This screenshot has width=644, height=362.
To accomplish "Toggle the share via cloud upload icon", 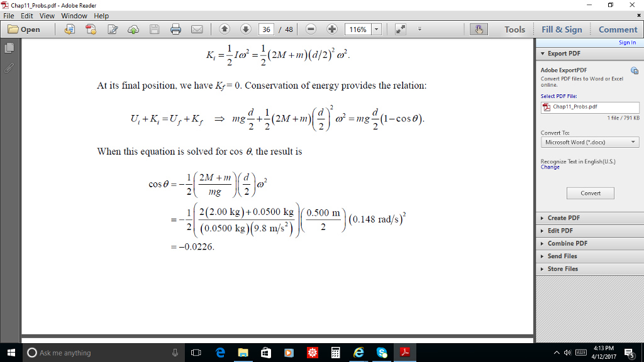I will [132, 29].
